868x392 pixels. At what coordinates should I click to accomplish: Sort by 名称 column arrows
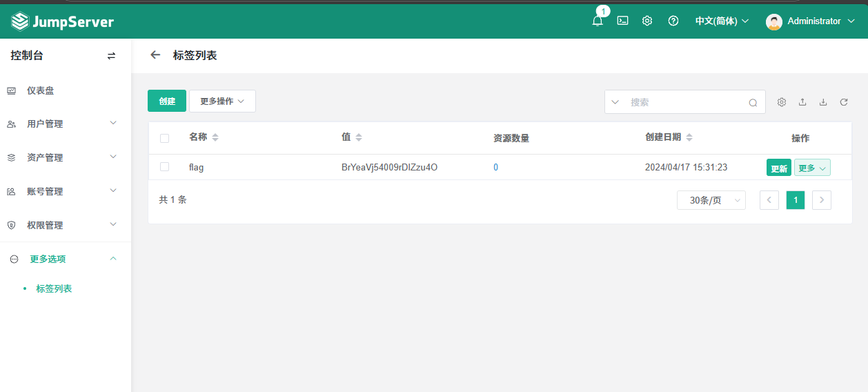(215, 137)
